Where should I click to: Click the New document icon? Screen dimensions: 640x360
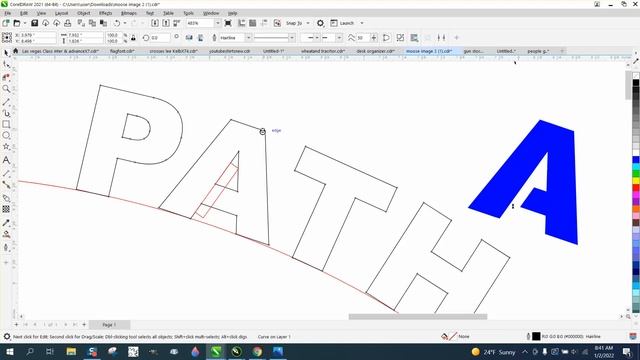click(6, 23)
